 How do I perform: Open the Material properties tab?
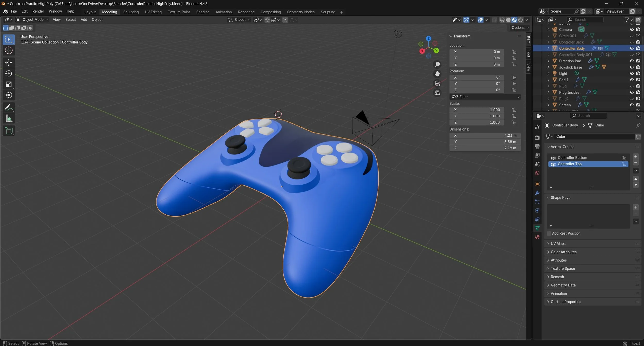pyautogui.click(x=537, y=237)
